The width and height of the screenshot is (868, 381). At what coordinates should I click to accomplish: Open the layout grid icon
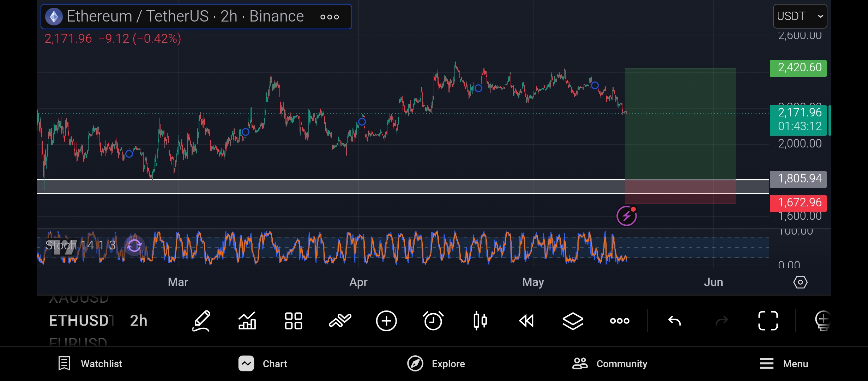click(293, 321)
